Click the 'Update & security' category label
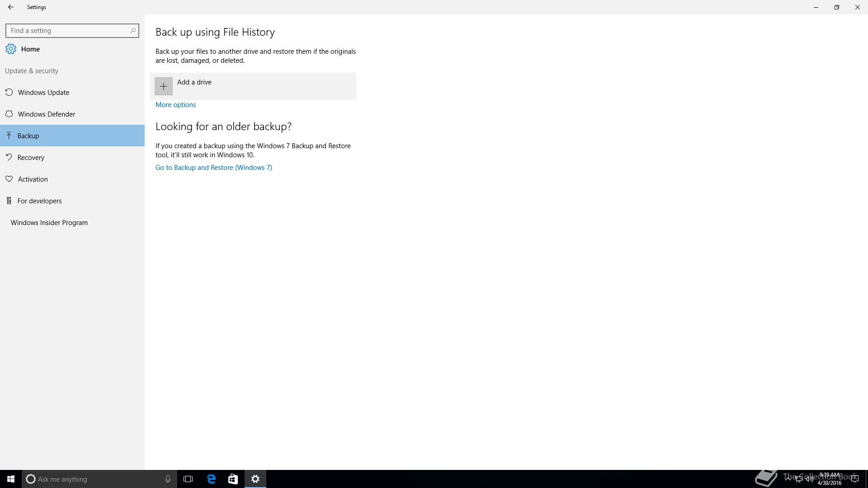The width and height of the screenshot is (868, 488). [x=32, y=71]
